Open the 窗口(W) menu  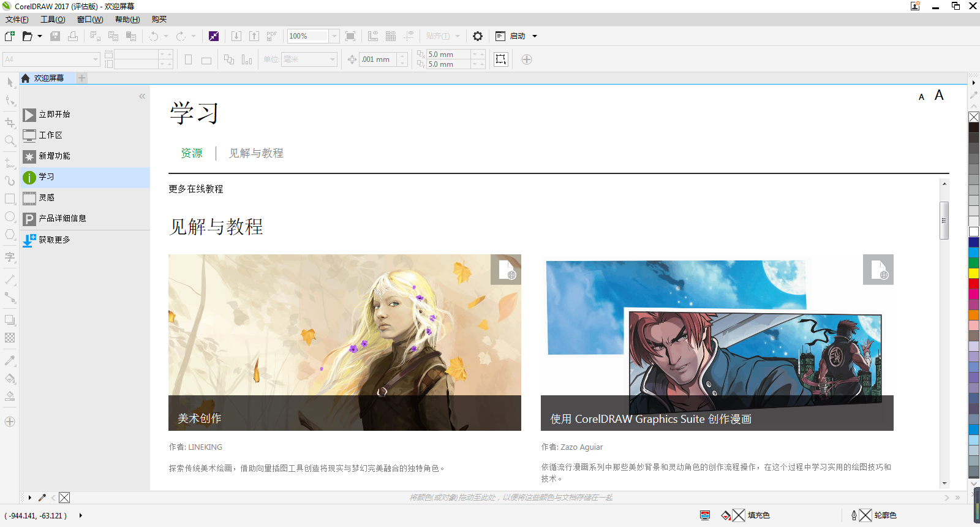click(90, 20)
